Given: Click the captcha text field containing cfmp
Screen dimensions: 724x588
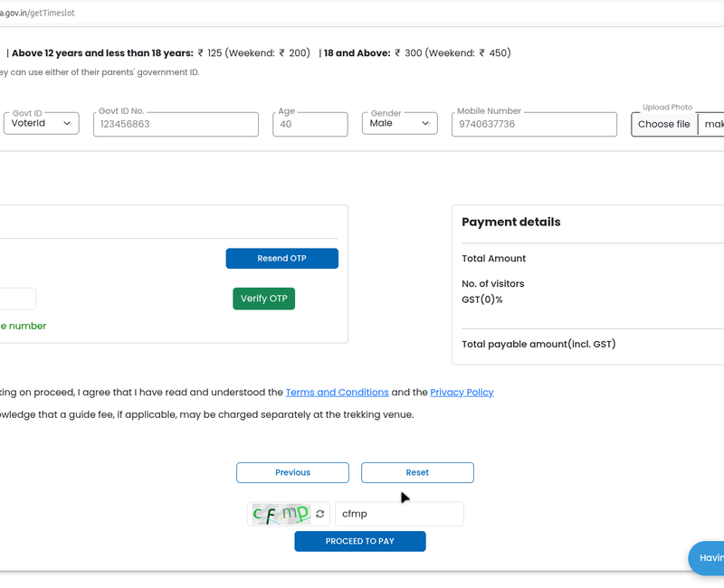Looking at the screenshot, I should tap(399, 514).
